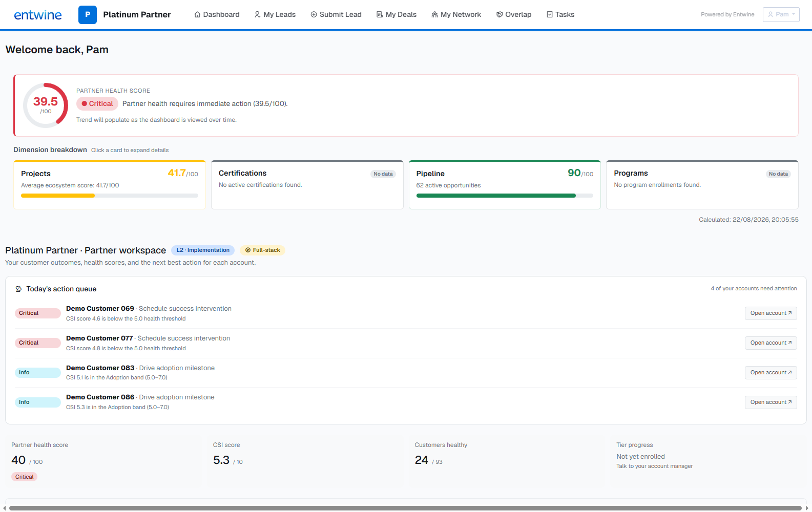The image size is (812, 512).
Task: Select My Deals in the top nav
Action: (x=397, y=14)
